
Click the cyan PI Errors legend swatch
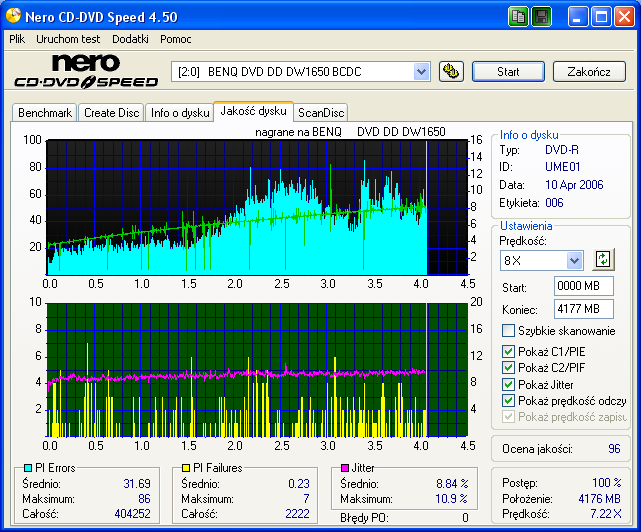coord(28,468)
